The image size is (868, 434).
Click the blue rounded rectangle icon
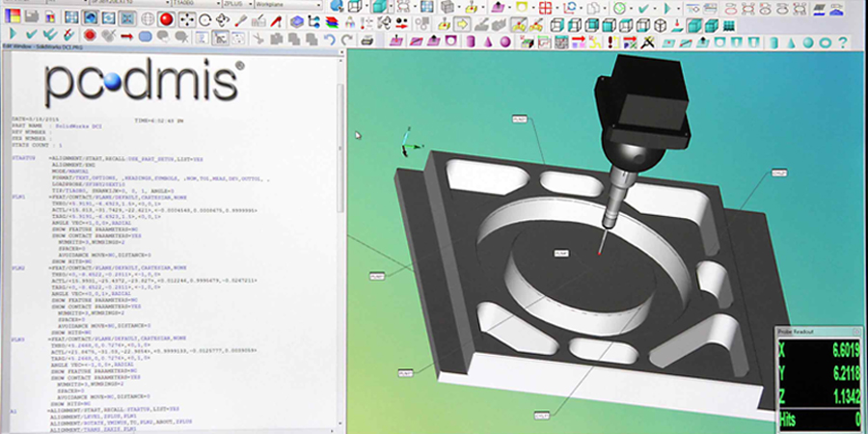(x=145, y=37)
